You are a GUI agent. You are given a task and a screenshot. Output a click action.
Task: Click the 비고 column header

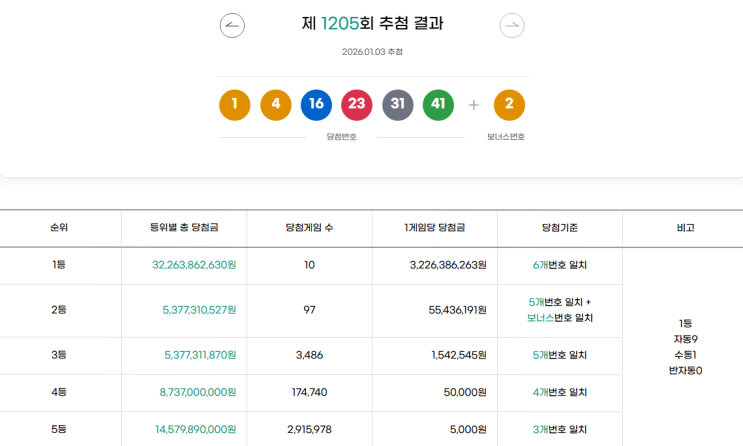(685, 228)
